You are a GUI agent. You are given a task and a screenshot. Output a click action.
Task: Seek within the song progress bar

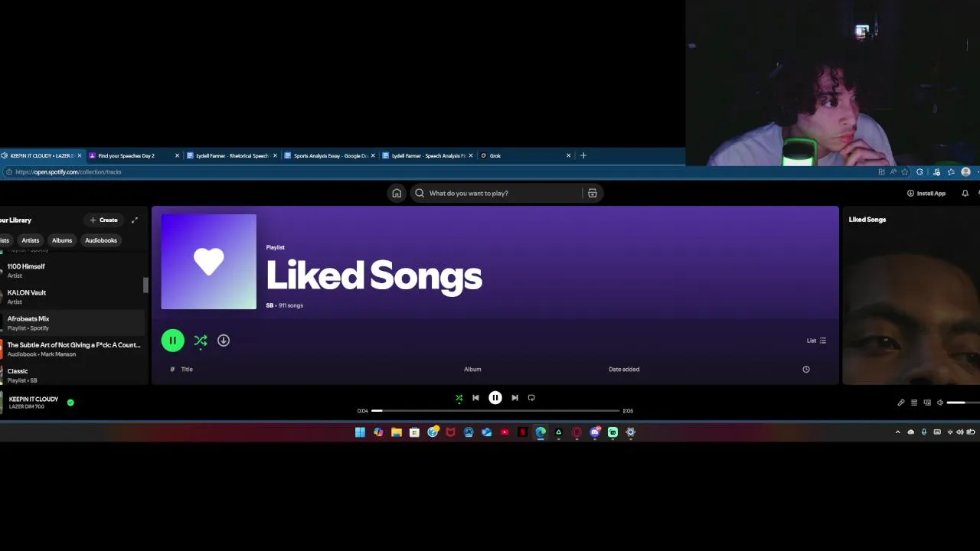pos(495,411)
